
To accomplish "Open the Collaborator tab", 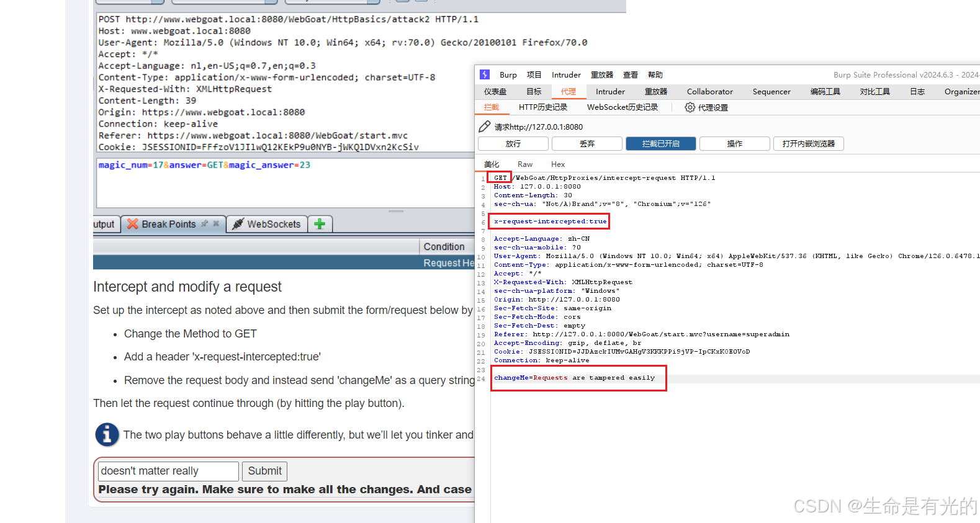I will pyautogui.click(x=709, y=91).
